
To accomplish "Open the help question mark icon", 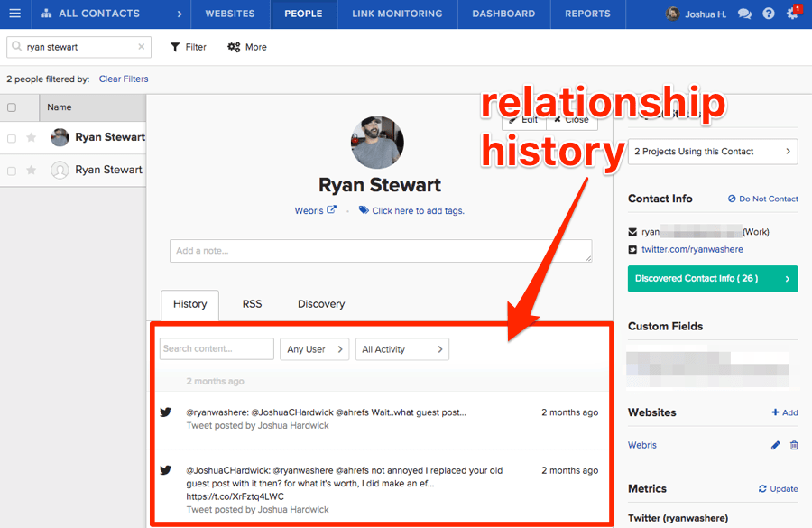I will pyautogui.click(x=768, y=14).
